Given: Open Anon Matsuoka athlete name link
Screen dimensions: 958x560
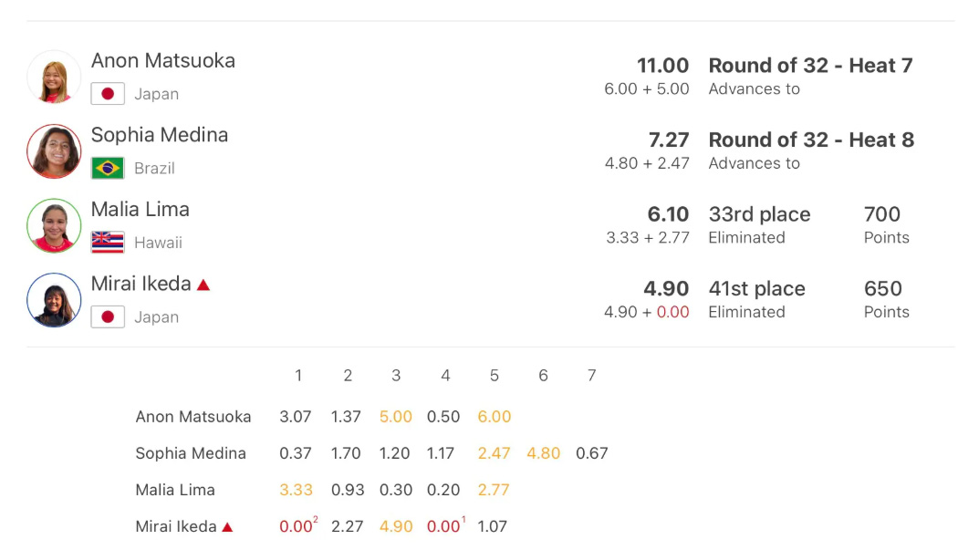Looking at the screenshot, I should [163, 61].
